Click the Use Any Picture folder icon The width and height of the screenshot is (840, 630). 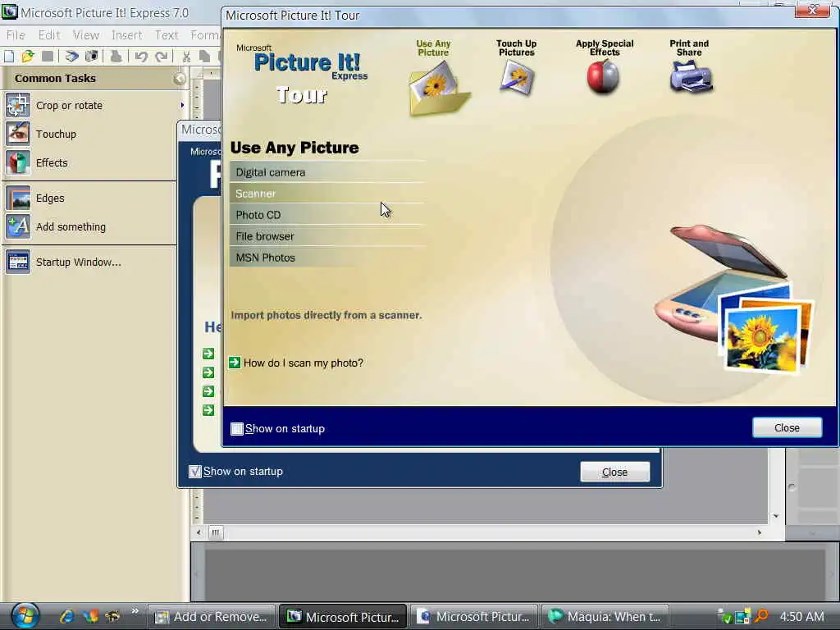point(439,88)
